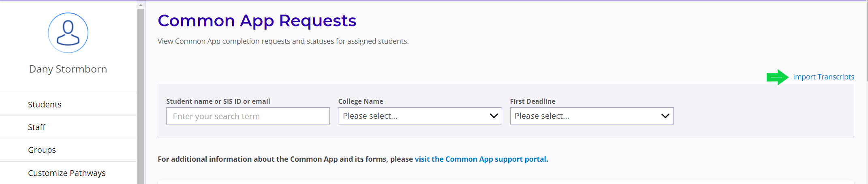Click the First Deadline field label
This screenshot has width=868, height=184.
click(x=532, y=101)
